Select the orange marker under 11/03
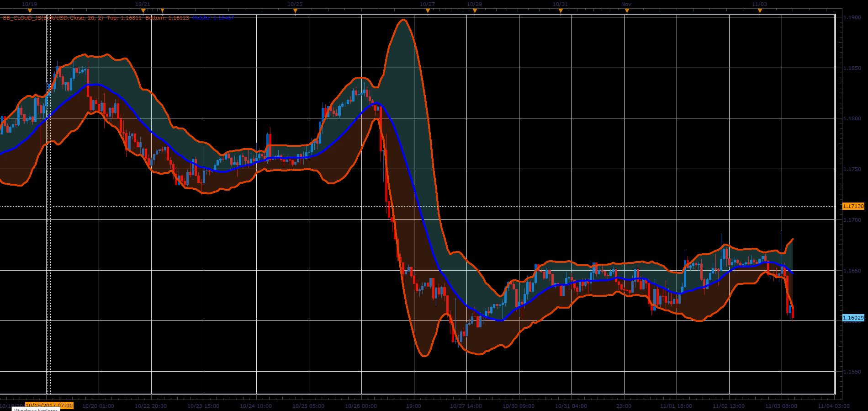The image size is (868, 411). [x=760, y=11]
